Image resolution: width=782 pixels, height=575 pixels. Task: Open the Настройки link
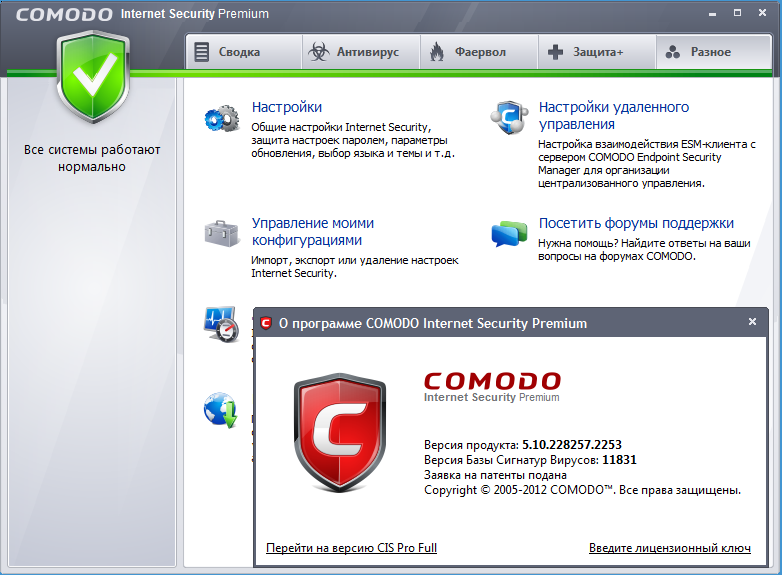287,107
